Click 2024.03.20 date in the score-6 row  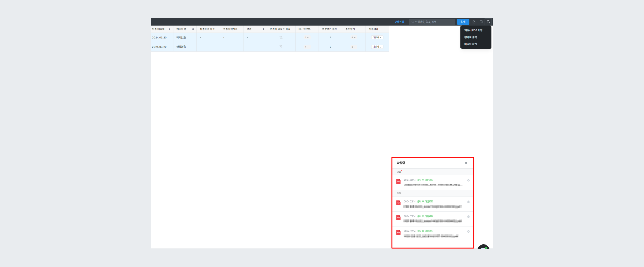[159, 38]
